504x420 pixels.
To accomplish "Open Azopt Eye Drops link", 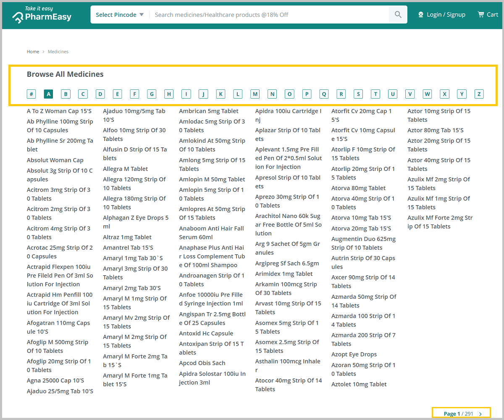I will coord(354,355).
